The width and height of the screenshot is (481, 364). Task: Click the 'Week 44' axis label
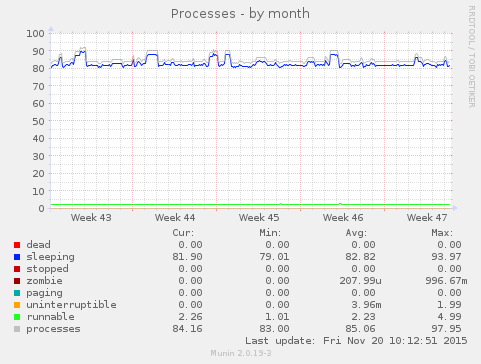click(x=175, y=218)
